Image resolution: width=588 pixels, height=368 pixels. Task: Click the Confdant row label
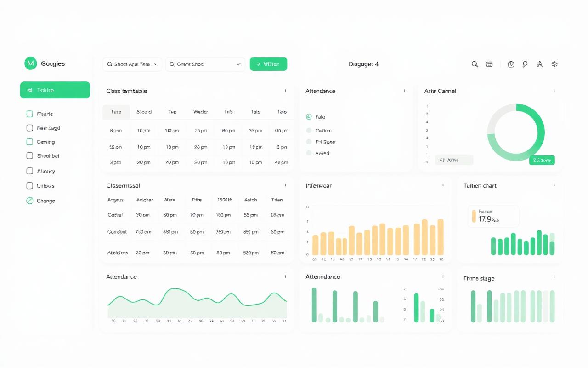[117, 232]
